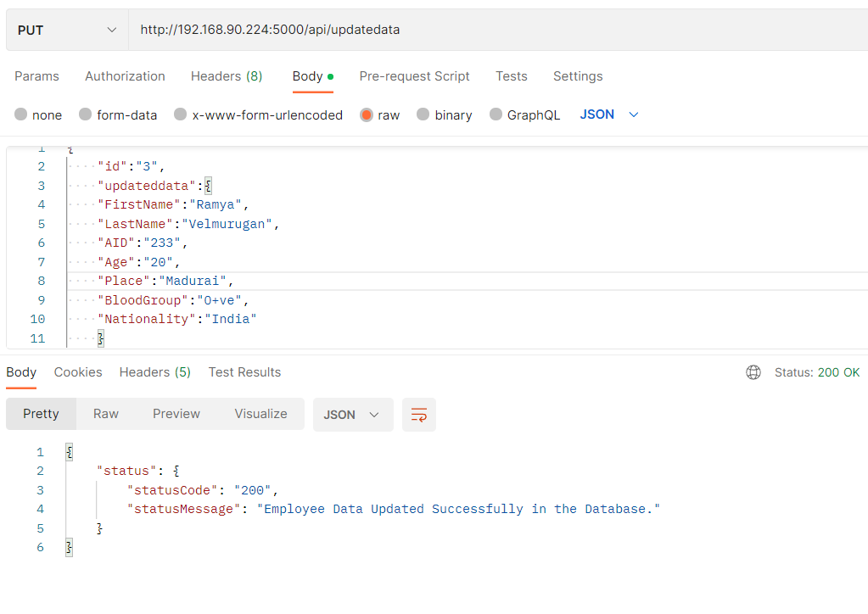Click response line number 4

(40, 509)
